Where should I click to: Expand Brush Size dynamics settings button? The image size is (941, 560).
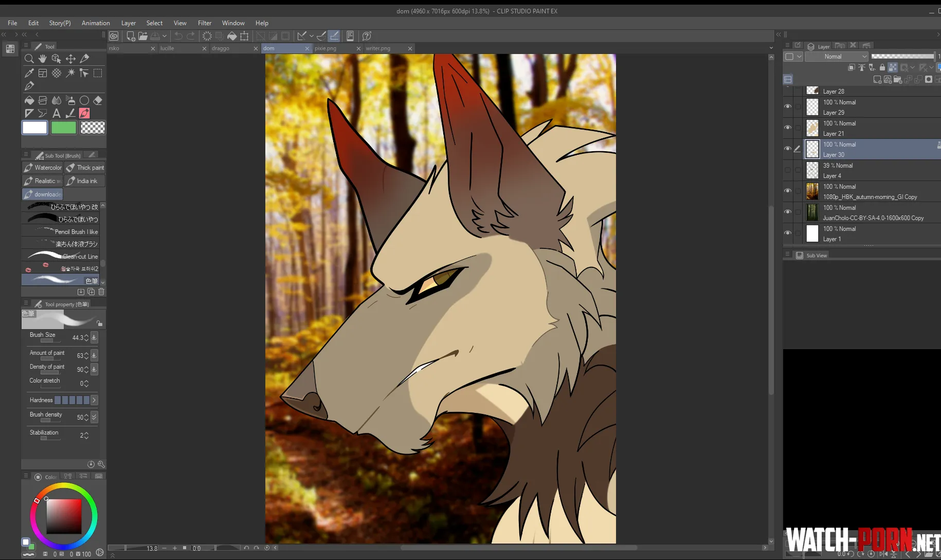pyautogui.click(x=94, y=337)
